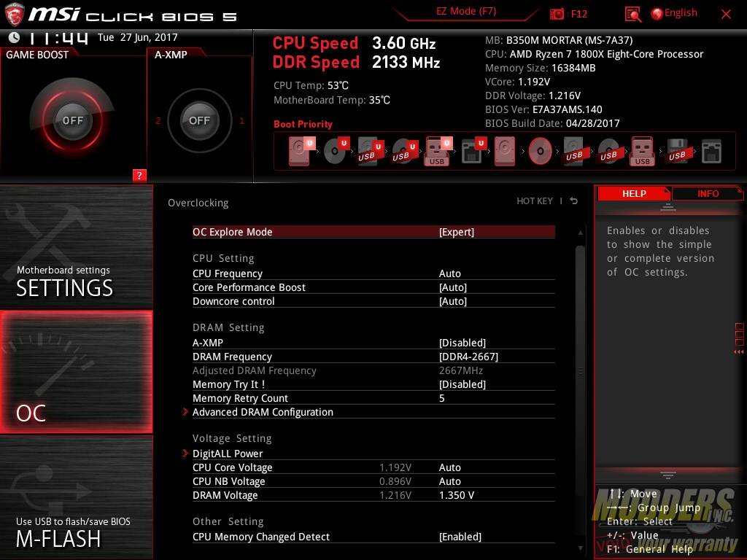
Task: Select the first UEFI optical disc boot device
Action: [x=336, y=151]
